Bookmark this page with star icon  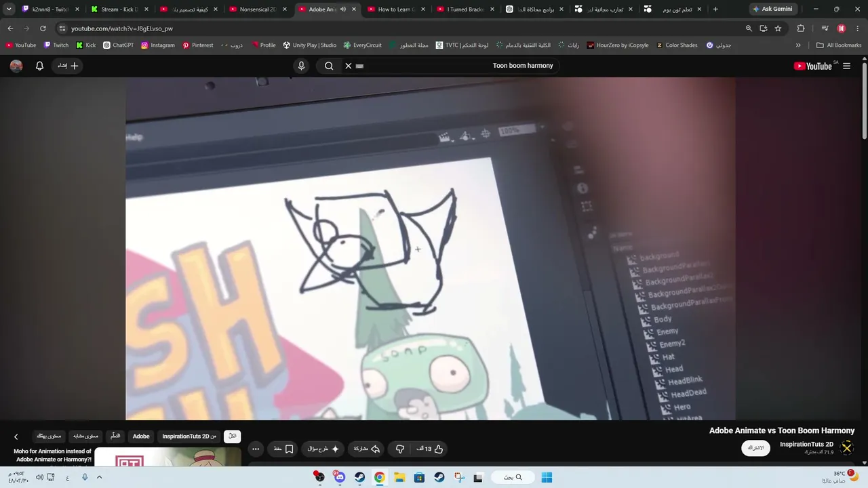pos(778,28)
